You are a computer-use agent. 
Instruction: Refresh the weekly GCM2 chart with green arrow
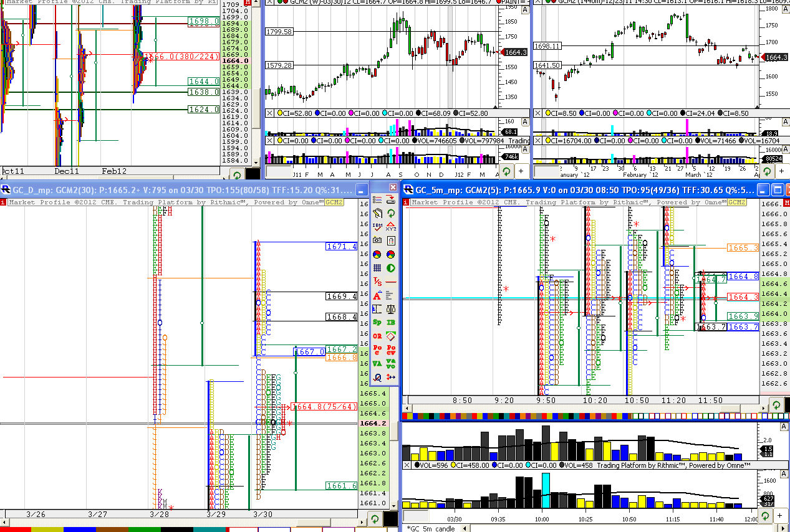pyautogui.click(x=505, y=170)
